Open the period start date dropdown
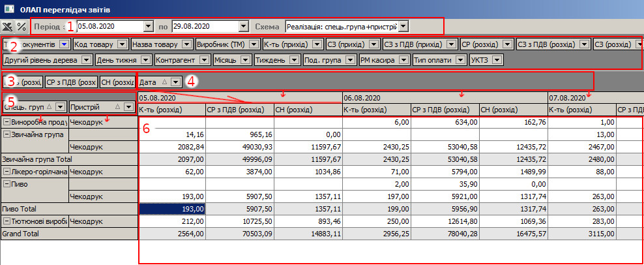The height and width of the screenshot is (265, 644). (x=147, y=27)
